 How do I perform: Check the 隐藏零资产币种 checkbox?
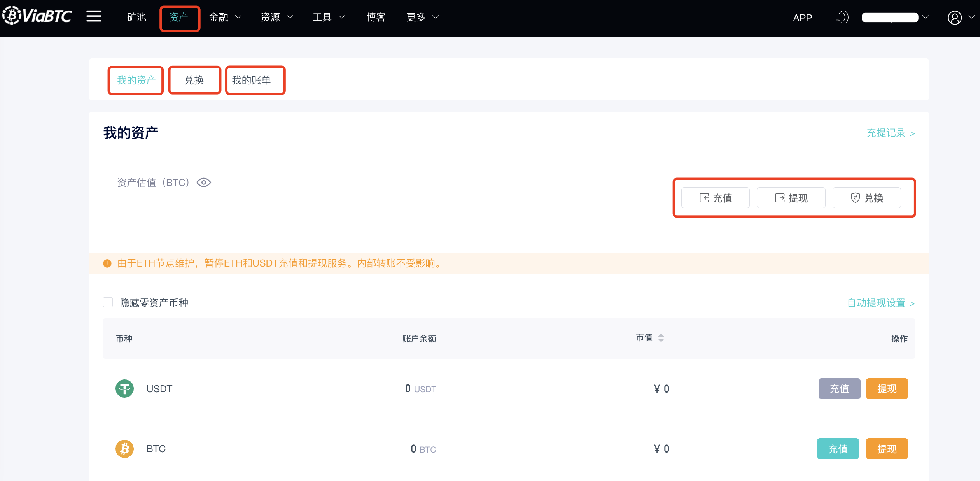[x=108, y=302]
